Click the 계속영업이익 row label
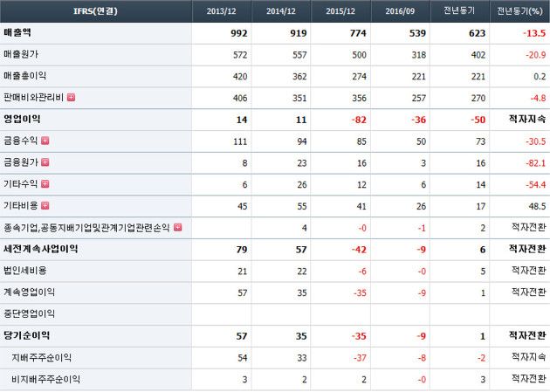 [x=29, y=292]
